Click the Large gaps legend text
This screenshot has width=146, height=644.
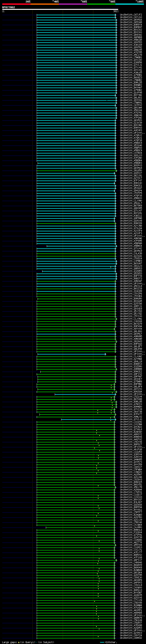pyautogui.click(x=28, y=642)
